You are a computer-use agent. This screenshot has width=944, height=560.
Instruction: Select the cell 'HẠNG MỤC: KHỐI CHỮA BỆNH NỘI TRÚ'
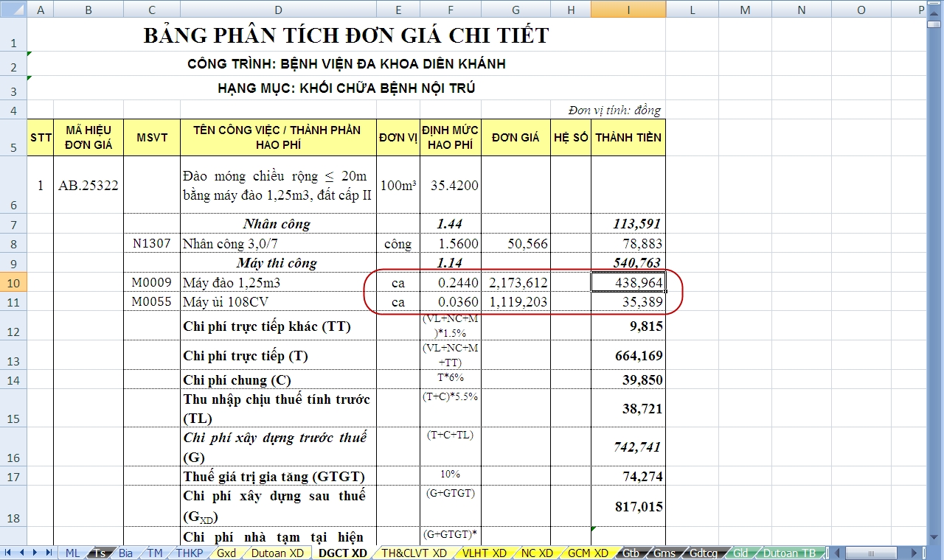(347, 88)
